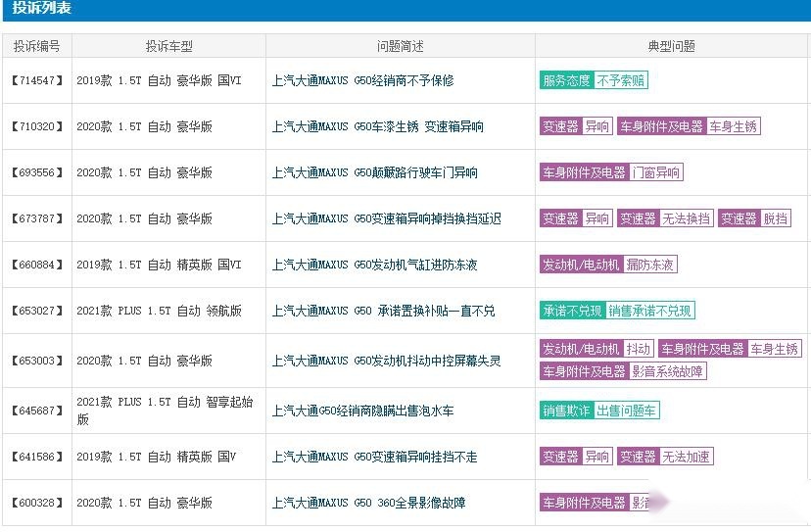Click model text 2021款 PLUS 1.5T 自动 智享起始版
Image resolution: width=811 pixels, height=532 pixels.
pos(165,411)
